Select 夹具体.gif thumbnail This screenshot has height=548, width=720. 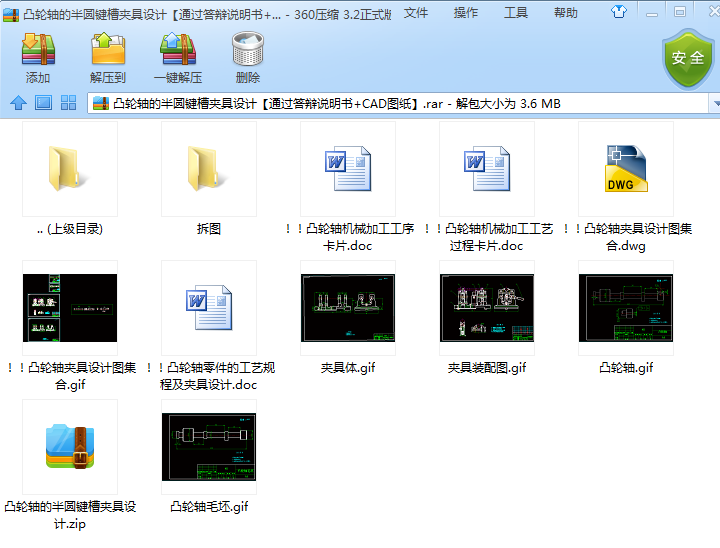click(348, 308)
